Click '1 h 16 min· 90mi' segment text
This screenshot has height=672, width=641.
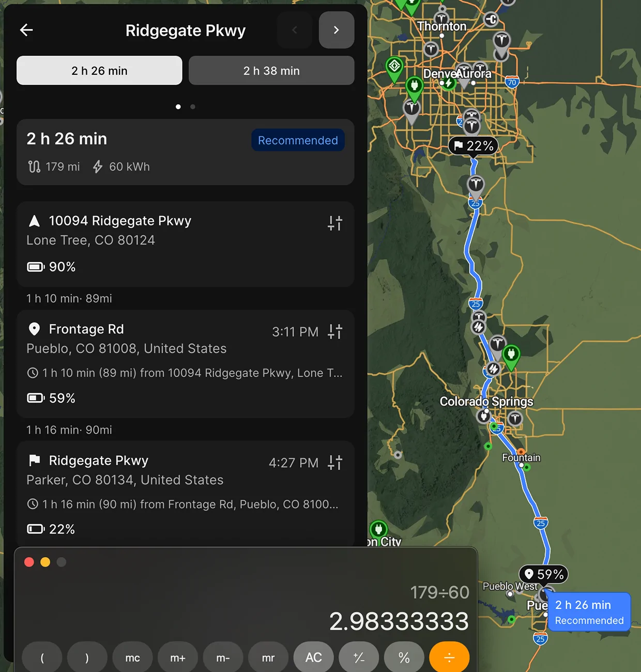pyautogui.click(x=69, y=430)
